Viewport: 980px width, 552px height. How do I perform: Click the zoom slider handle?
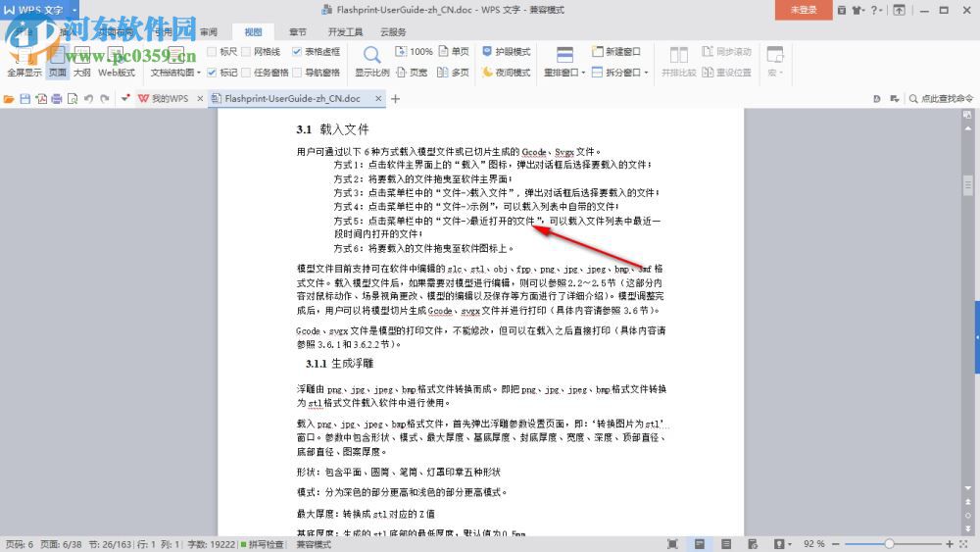click(x=890, y=544)
